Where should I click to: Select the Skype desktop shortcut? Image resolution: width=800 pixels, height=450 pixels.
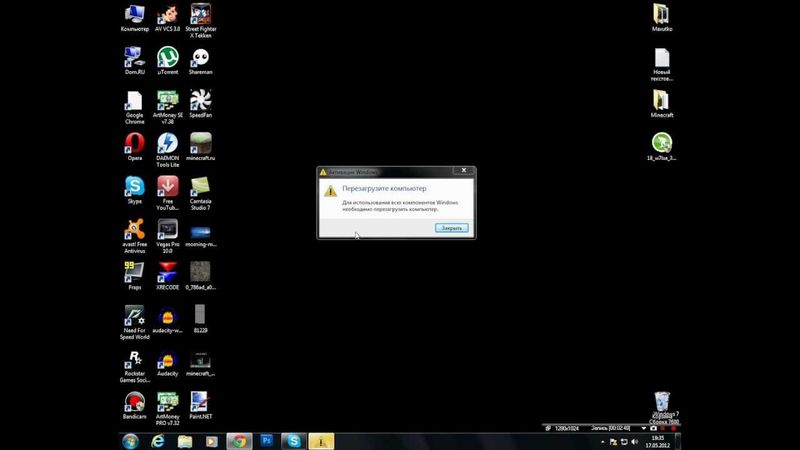pos(135,190)
